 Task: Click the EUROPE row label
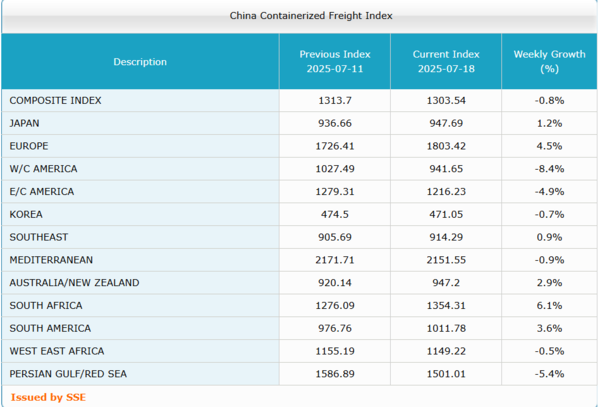29,146
